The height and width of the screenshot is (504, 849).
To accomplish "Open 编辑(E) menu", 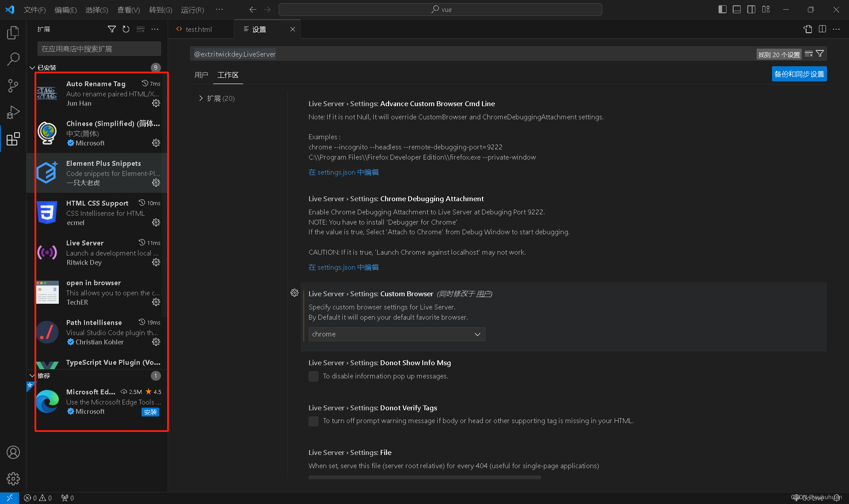I will [x=65, y=10].
